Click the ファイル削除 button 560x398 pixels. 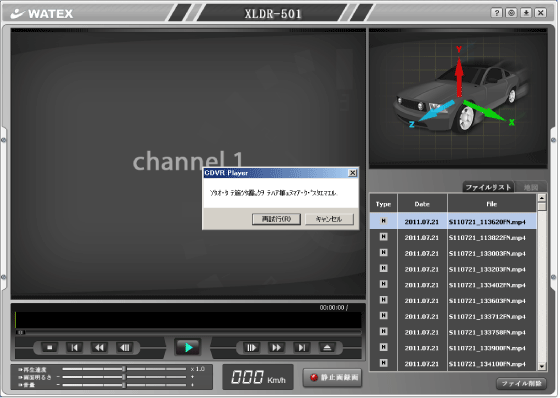pos(521,383)
